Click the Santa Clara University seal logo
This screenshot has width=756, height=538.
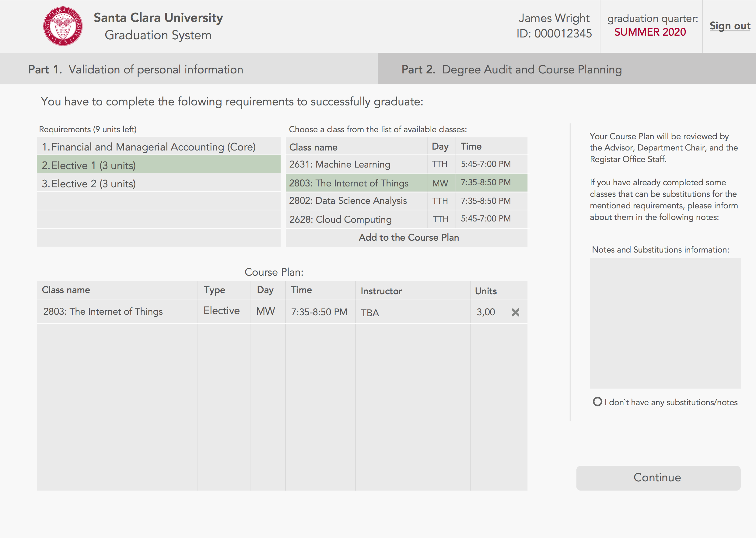coord(63,27)
